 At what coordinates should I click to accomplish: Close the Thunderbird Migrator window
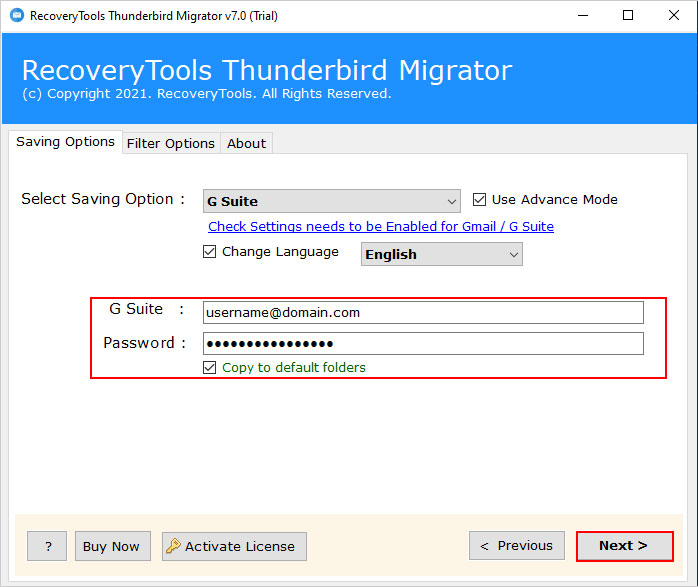674,16
